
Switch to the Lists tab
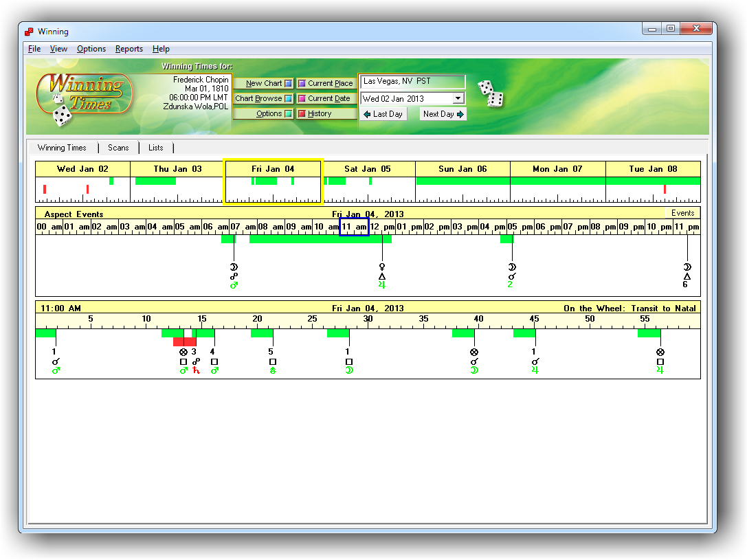(156, 148)
